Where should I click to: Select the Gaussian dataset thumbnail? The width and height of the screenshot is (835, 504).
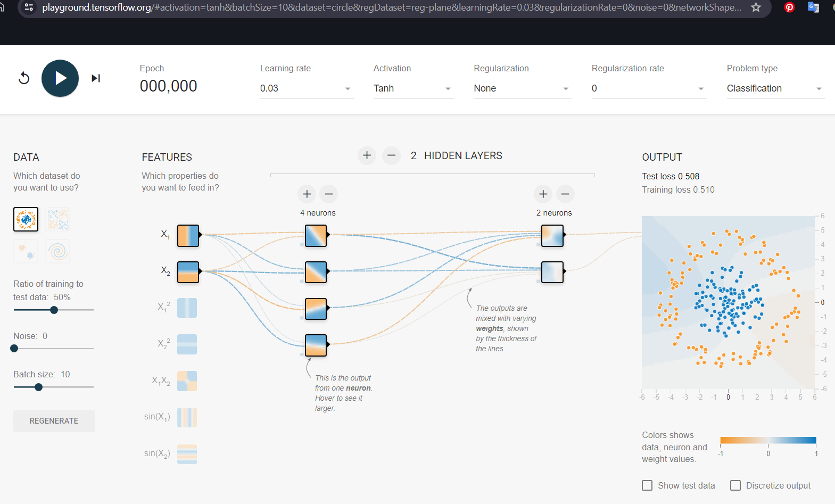[26, 251]
